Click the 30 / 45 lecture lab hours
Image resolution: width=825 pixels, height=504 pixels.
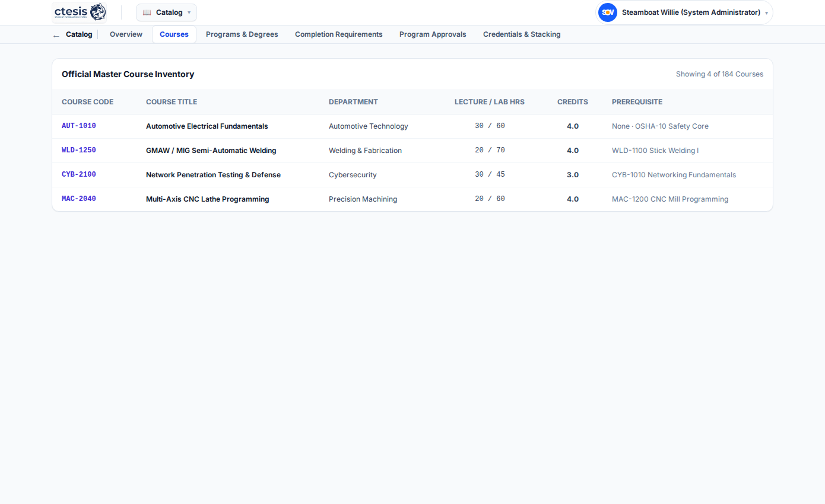pos(490,175)
